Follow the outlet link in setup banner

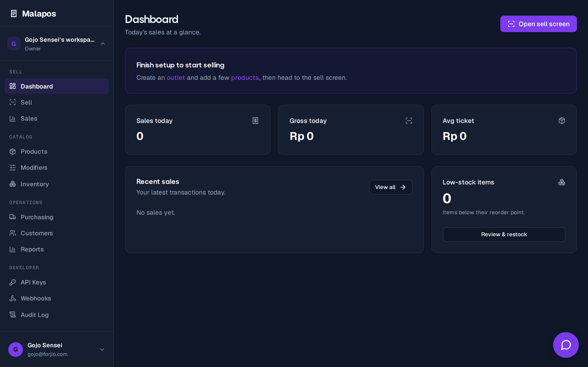point(176,78)
